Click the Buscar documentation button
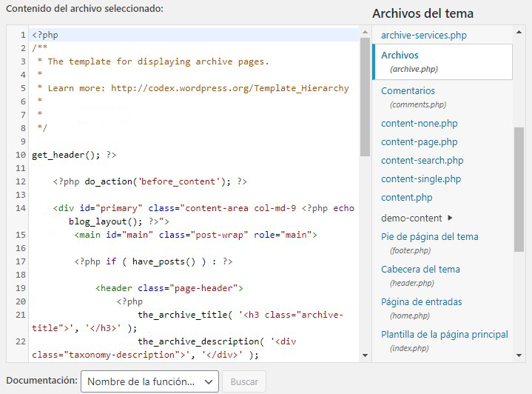This screenshot has height=394, width=532. click(x=244, y=381)
